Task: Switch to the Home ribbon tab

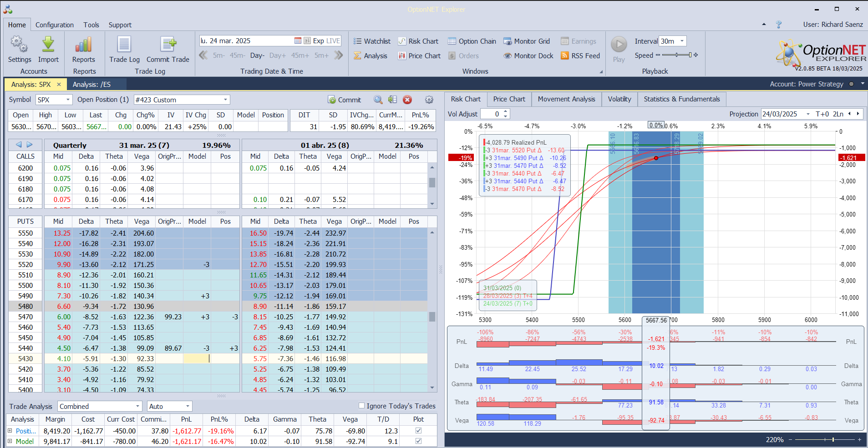Action: coord(17,25)
